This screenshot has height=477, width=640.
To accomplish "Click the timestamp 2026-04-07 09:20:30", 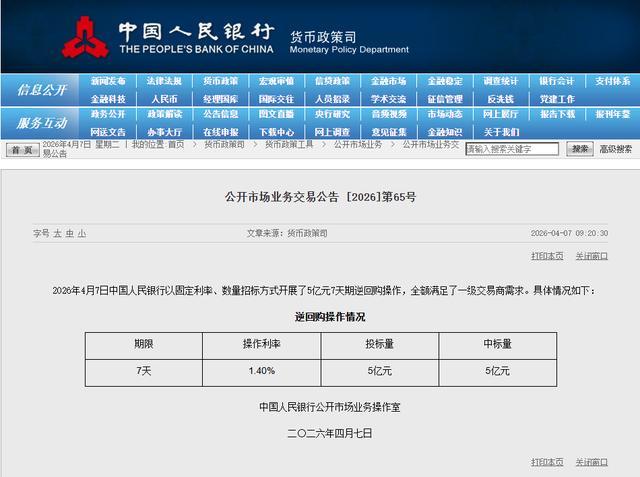I will click(x=569, y=233).
